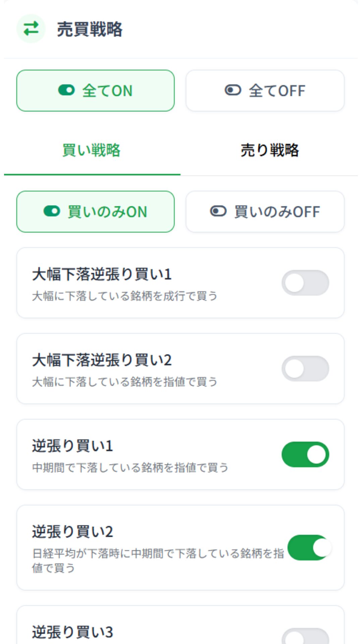Click the toggle icon in 全てOFF button
This screenshot has height=644, width=362.
233,90
